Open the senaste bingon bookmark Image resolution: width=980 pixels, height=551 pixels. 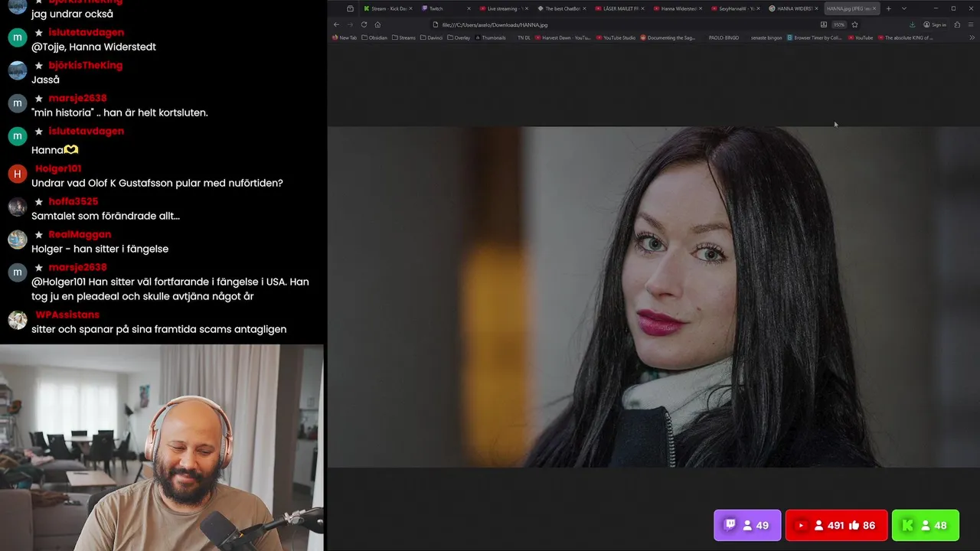click(766, 37)
